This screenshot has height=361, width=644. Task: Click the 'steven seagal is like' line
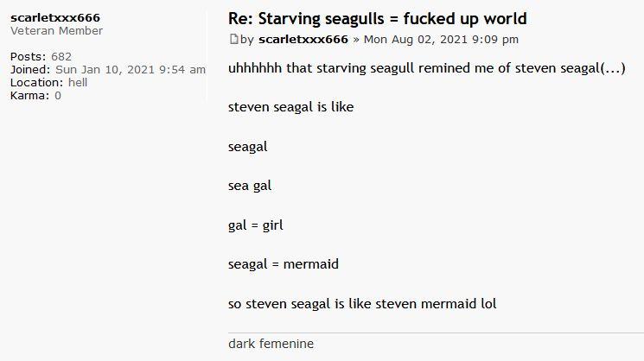[290, 107]
